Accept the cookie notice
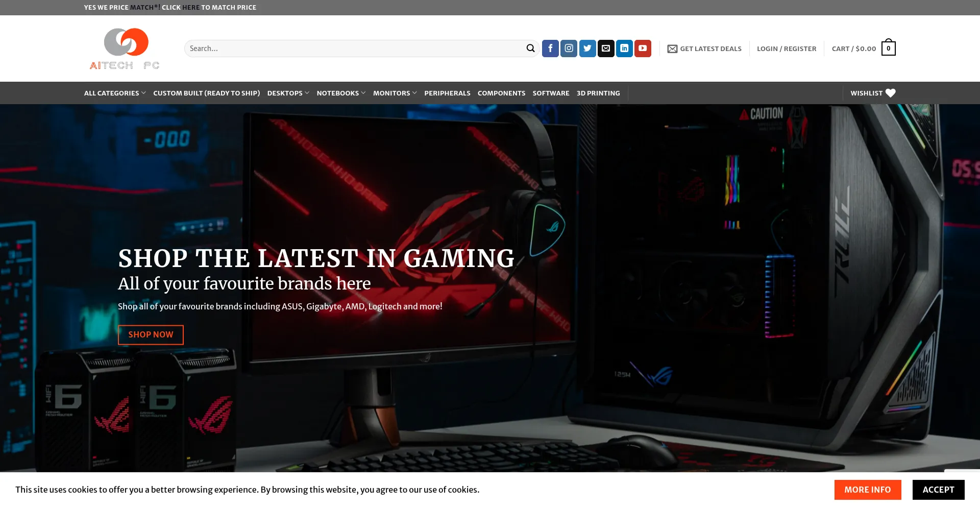Screen dimensions: 980x507 click(938, 490)
